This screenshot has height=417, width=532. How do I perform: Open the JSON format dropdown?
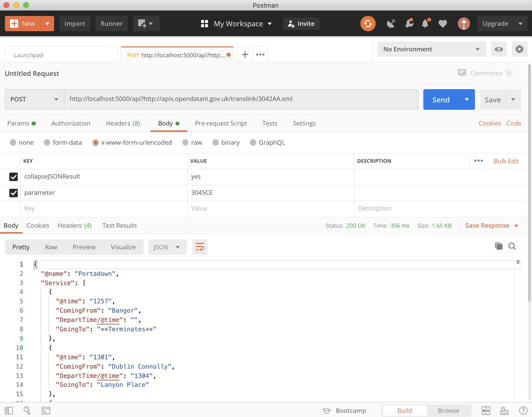(167, 247)
